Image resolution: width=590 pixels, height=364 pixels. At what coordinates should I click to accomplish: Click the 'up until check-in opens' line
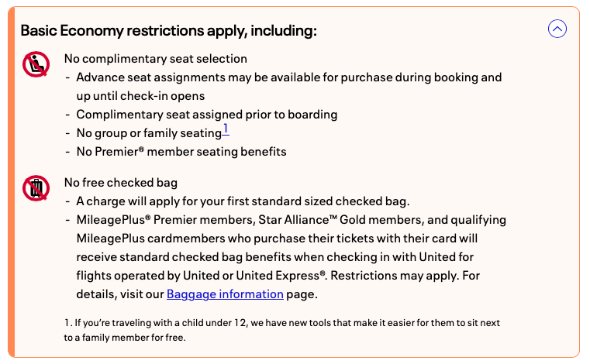(140, 96)
